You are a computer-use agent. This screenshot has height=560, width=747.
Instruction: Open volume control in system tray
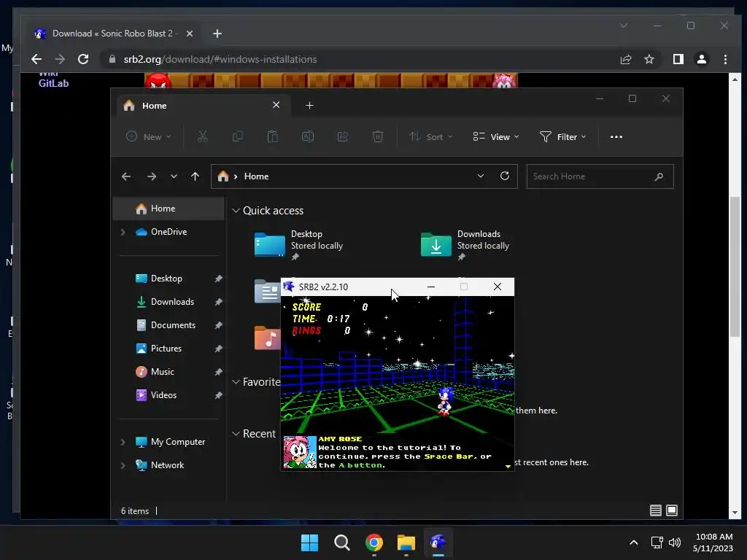tap(675, 542)
